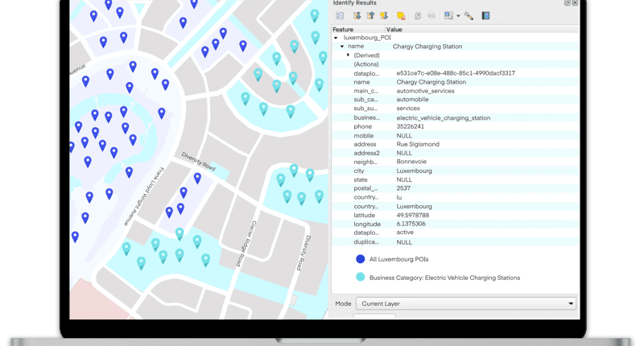Click the Print Response icon in toolbar
Viewport: 644px width, 346px height.
(x=431, y=15)
